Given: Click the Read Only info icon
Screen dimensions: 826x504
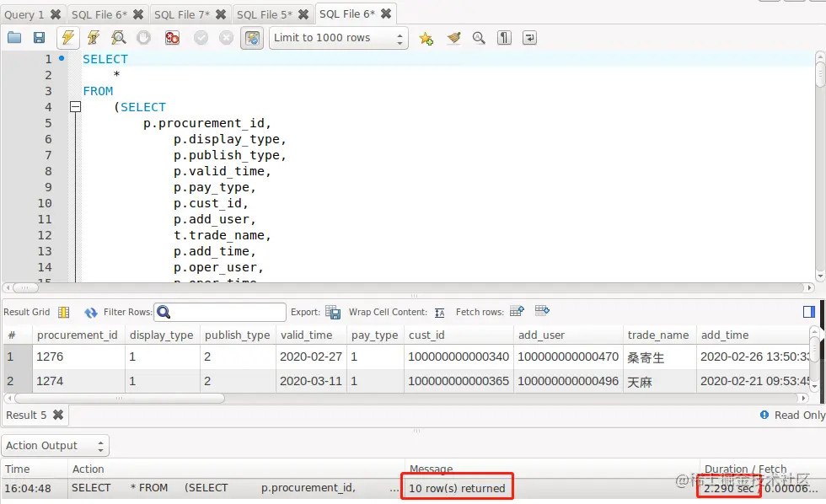Looking at the screenshot, I should pyautogui.click(x=764, y=415).
